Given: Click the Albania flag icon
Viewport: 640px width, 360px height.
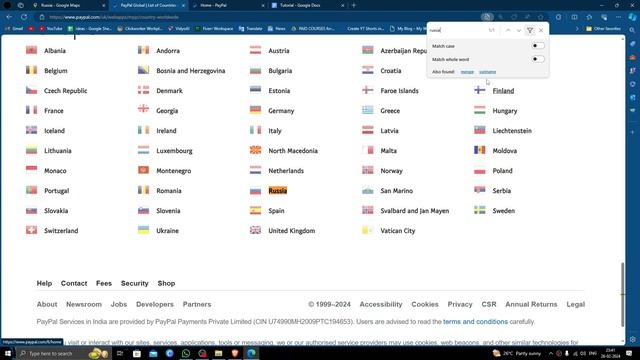Looking at the screenshot, I should point(31,50).
